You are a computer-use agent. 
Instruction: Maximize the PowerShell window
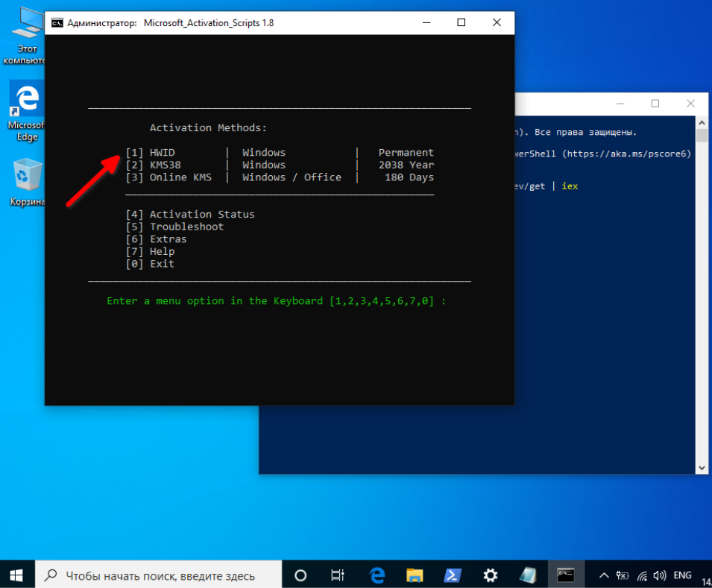coord(655,104)
